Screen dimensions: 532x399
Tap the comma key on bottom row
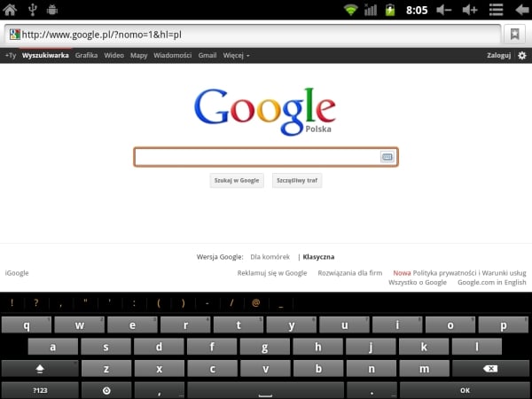pyautogui.click(x=159, y=390)
